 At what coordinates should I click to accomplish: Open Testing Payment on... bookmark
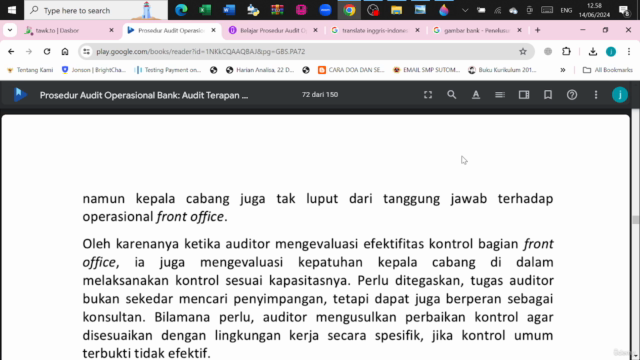tap(169, 70)
